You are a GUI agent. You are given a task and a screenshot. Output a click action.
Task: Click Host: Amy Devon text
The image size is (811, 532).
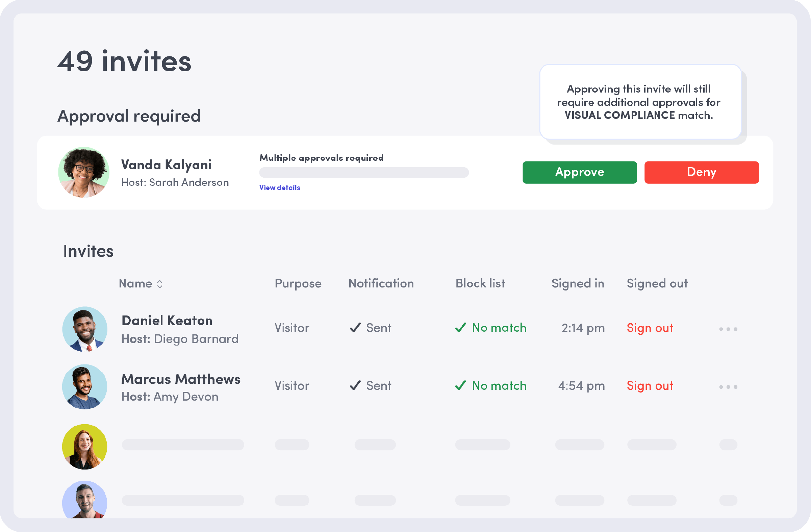(170, 397)
